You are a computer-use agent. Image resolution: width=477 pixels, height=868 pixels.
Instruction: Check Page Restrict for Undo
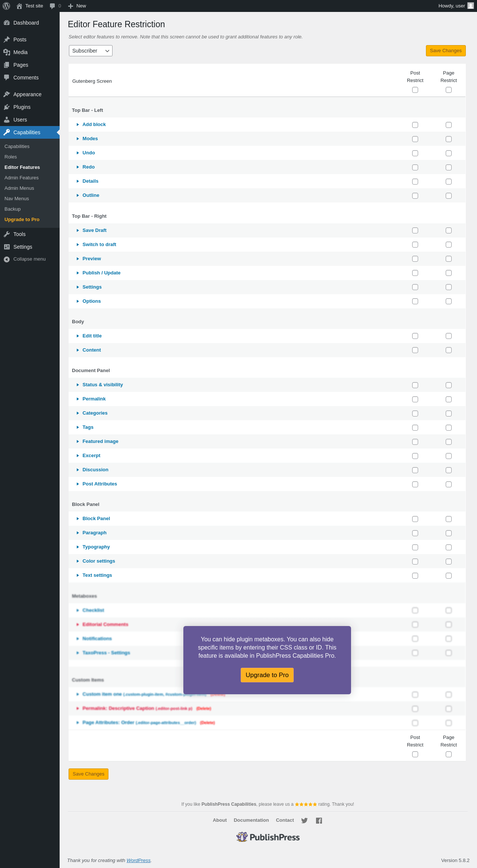pos(449,153)
